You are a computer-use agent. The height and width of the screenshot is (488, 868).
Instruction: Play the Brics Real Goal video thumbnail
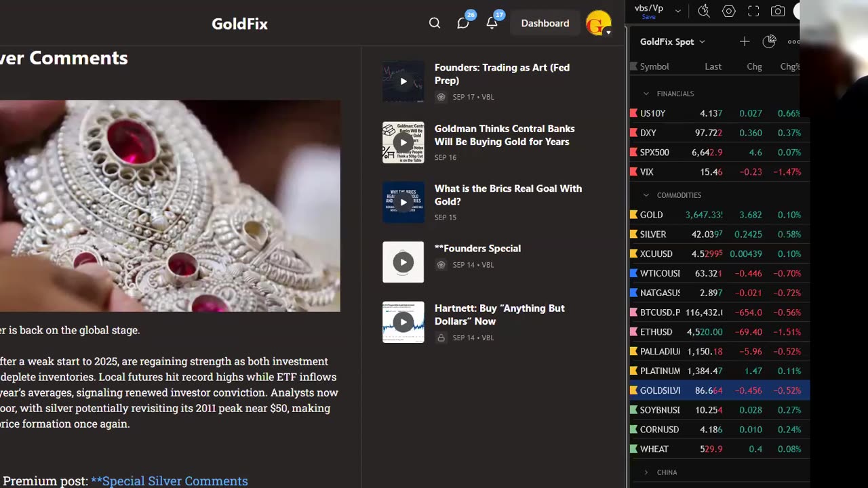click(x=403, y=202)
